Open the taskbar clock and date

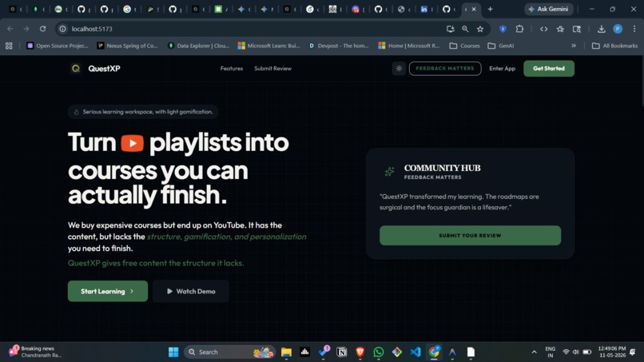click(x=611, y=352)
